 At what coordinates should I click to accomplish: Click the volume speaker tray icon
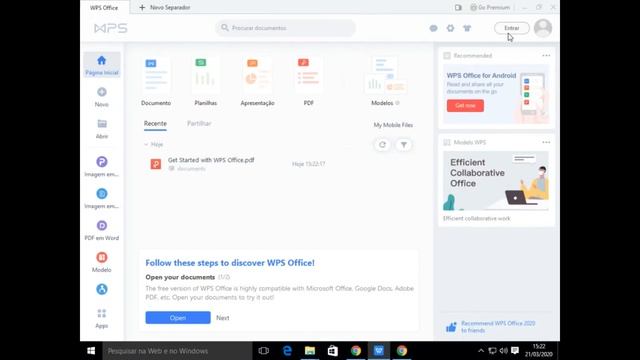(504, 351)
